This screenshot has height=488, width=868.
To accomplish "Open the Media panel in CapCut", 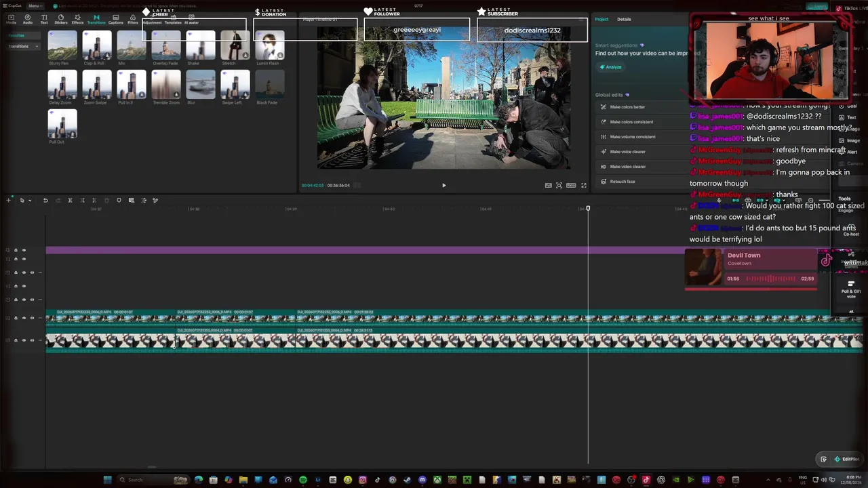I will click(x=11, y=19).
